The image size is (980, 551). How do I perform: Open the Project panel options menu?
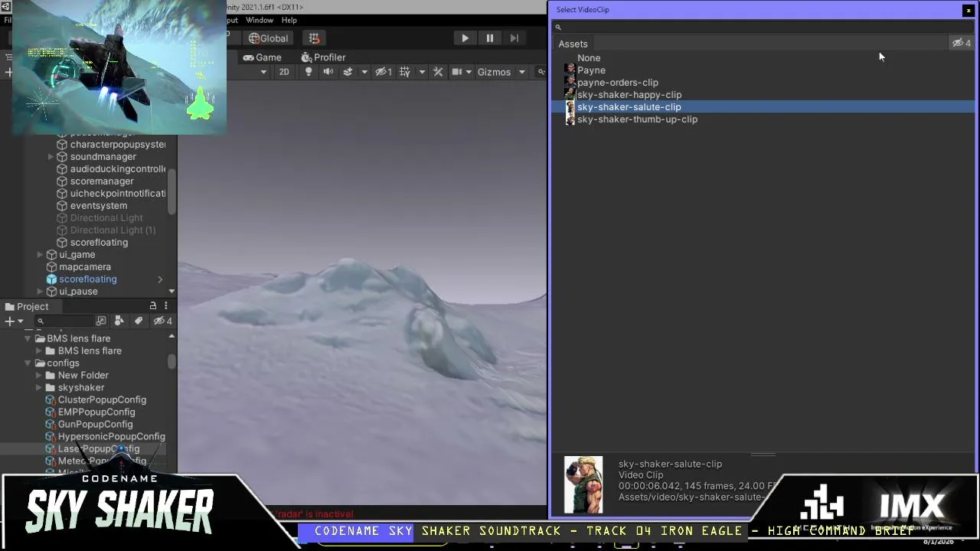pyautogui.click(x=165, y=306)
